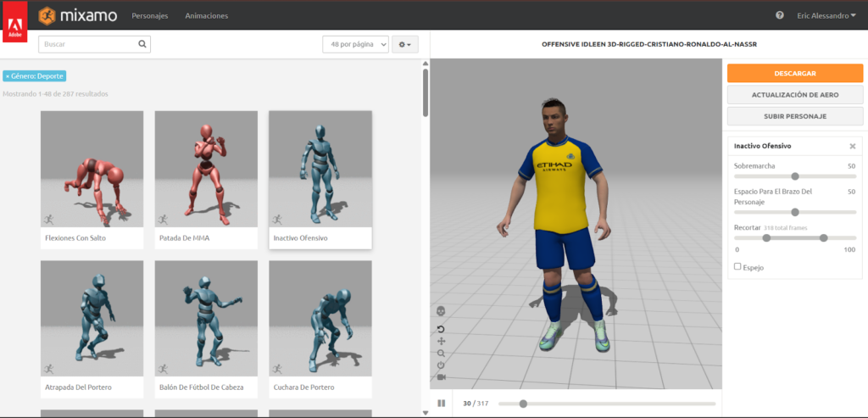Open the help question mark icon
Screen dimensions: 868x418
pos(780,15)
